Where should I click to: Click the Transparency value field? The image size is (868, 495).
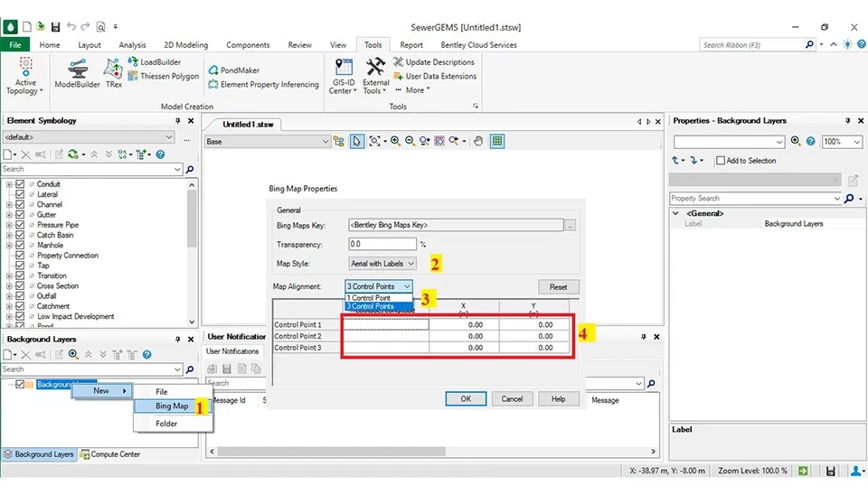[382, 244]
